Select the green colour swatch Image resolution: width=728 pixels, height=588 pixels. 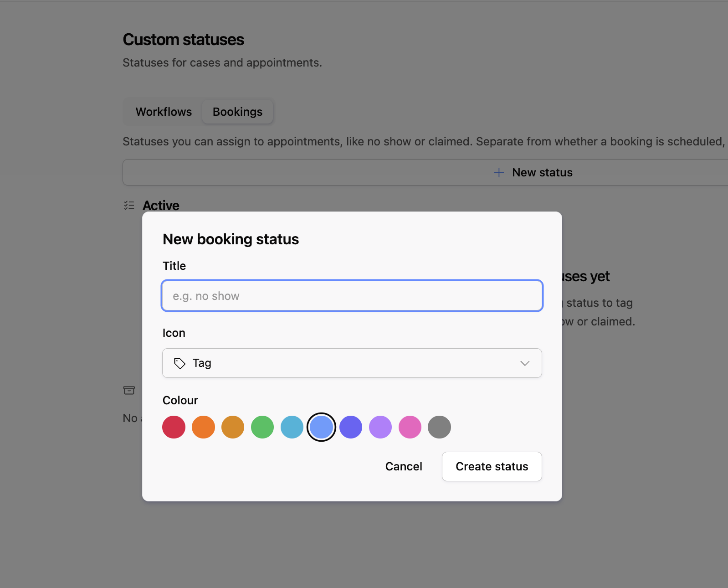point(262,427)
